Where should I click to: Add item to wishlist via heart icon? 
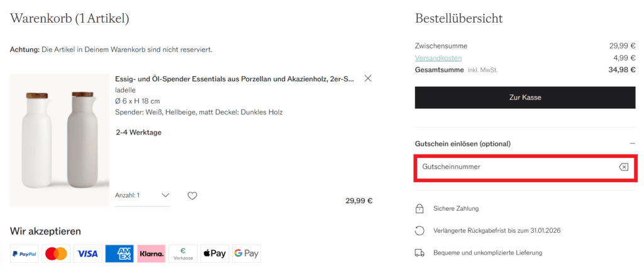point(192,196)
